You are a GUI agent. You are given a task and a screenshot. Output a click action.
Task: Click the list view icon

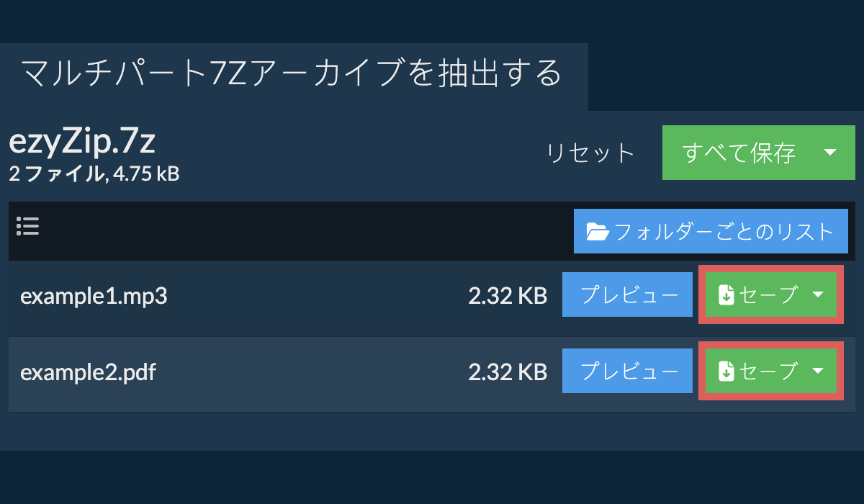(27, 228)
